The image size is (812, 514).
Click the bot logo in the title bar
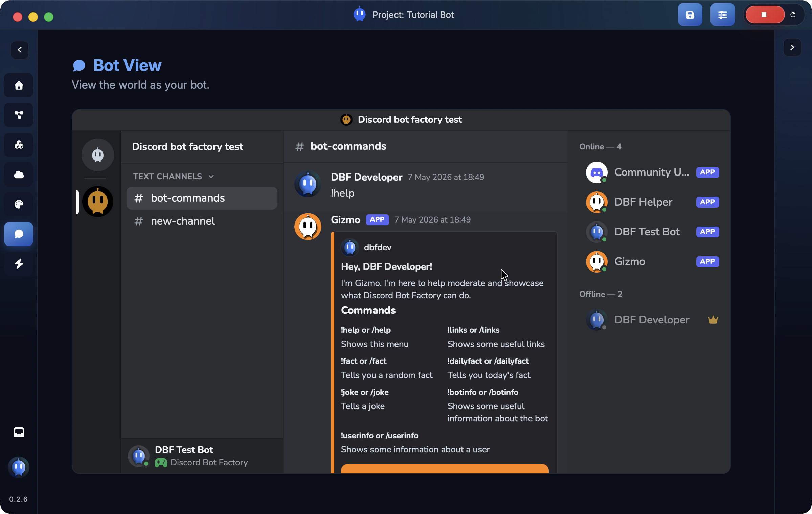pos(359,14)
